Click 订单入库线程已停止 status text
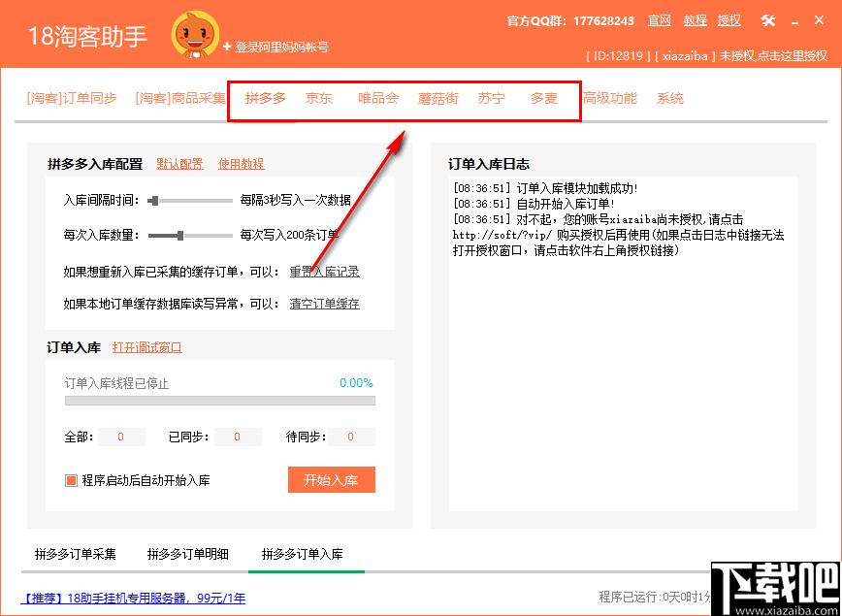 point(116,383)
